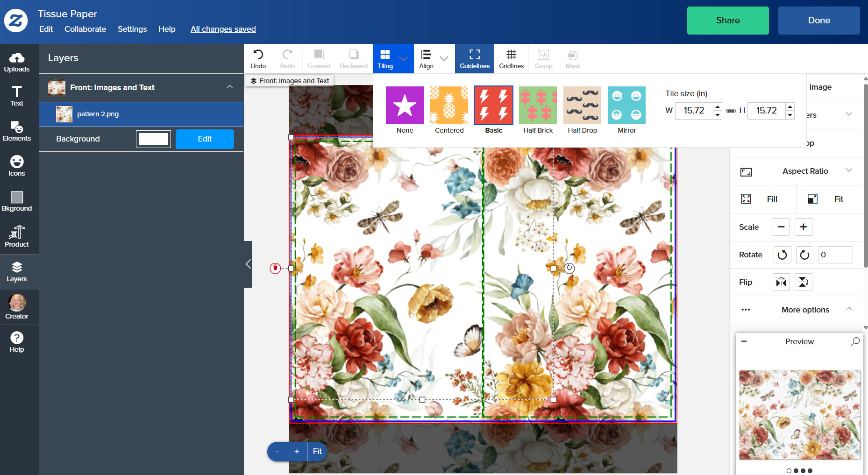Open the Collaborate menu

pos(85,29)
